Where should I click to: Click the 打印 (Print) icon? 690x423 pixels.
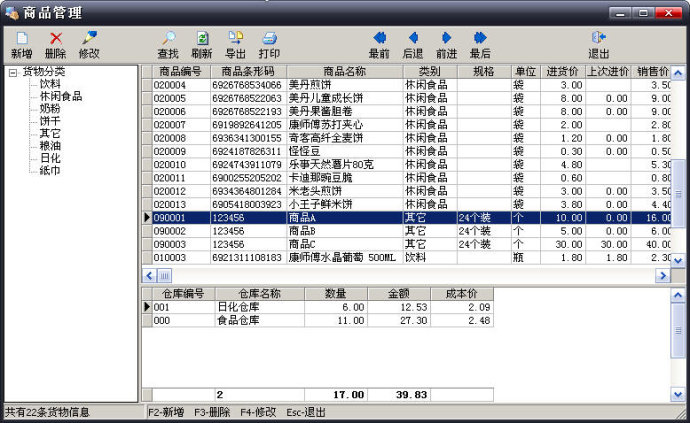coord(269,38)
